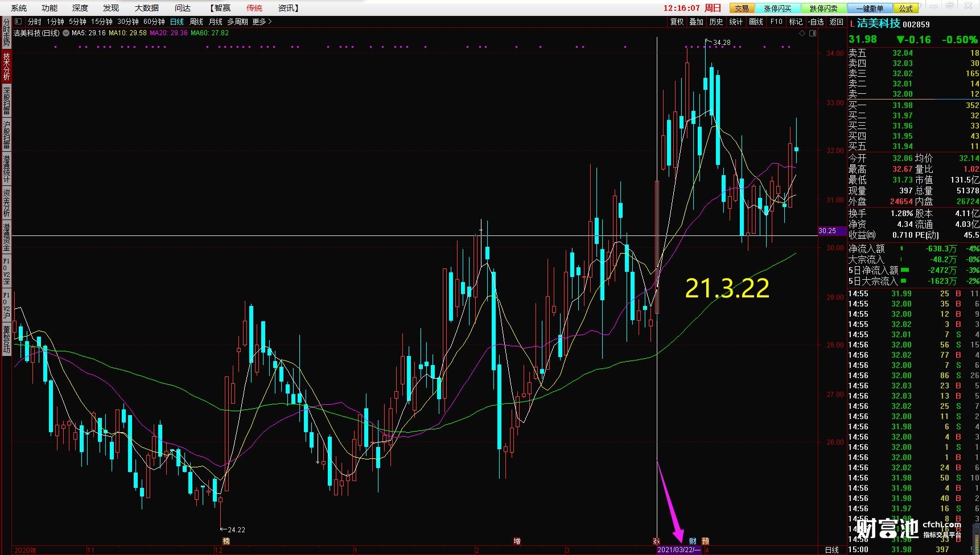
Task: Select the 周线 weekly chart
Action: (x=196, y=22)
